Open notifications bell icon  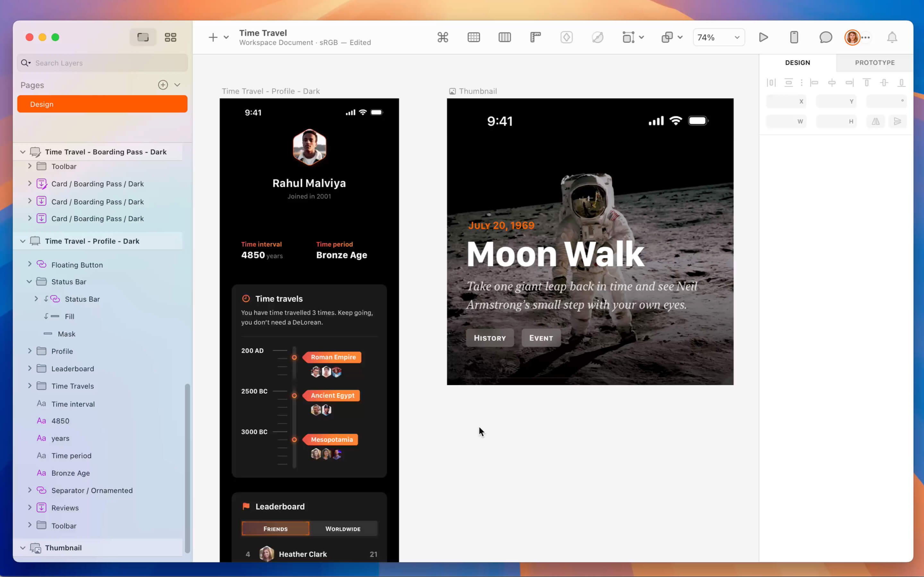pos(892,38)
